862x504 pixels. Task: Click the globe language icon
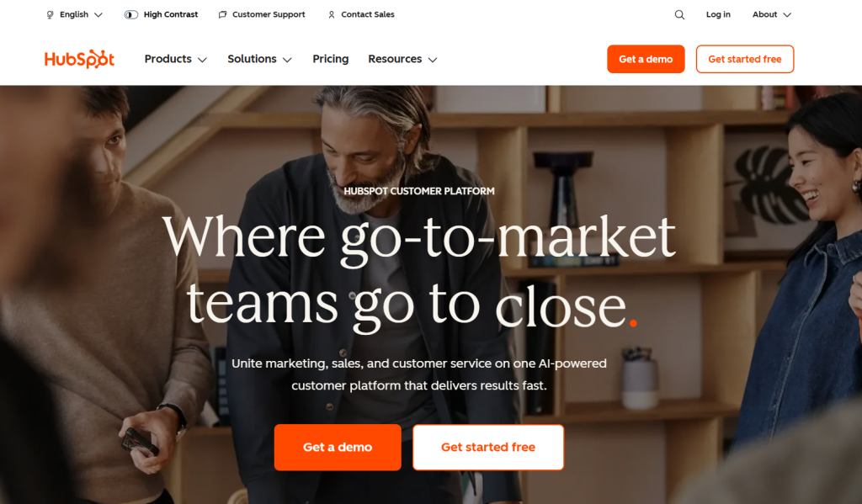50,15
